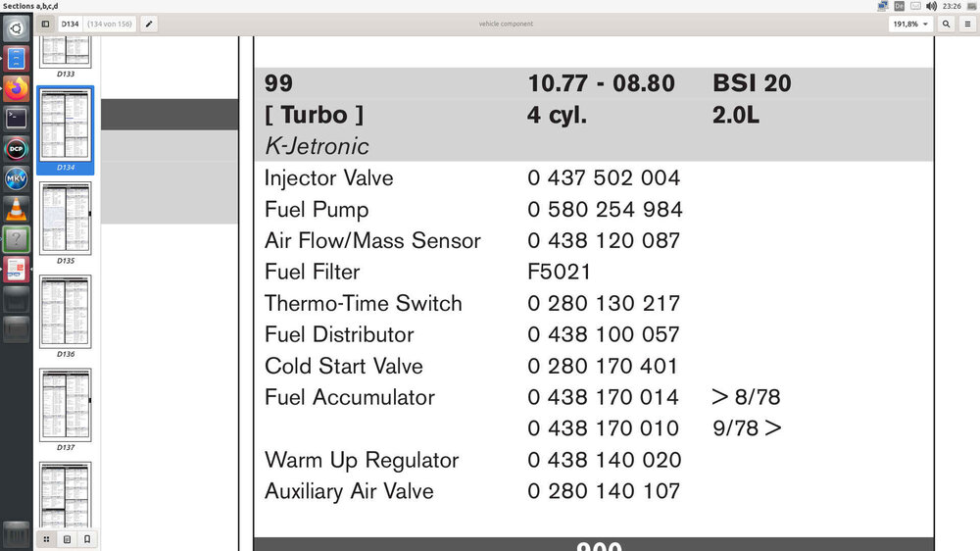
Task: Open the DCP application in dock
Action: point(17,149)
